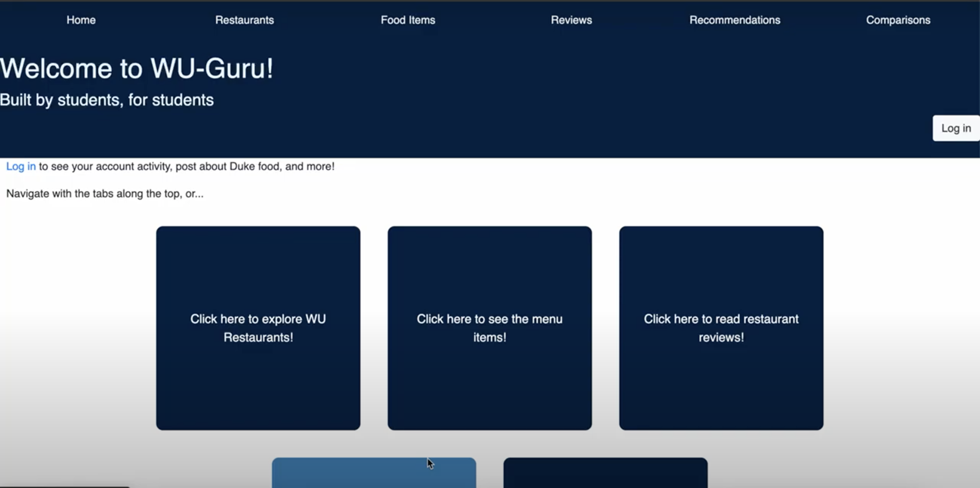Click the explore WU Restaurants card

[x=258, y=328]
